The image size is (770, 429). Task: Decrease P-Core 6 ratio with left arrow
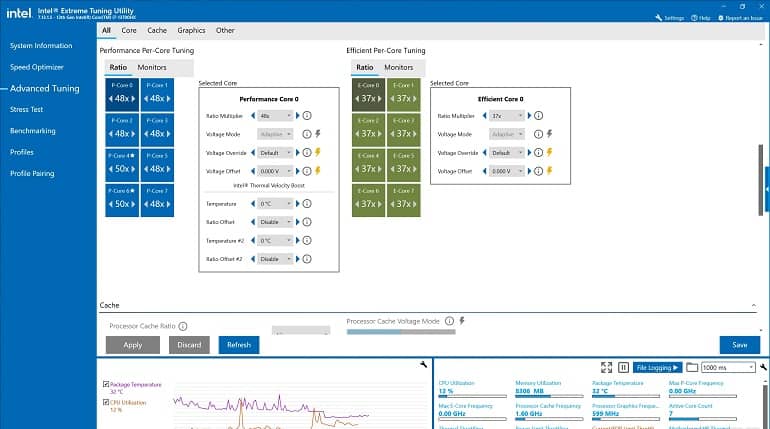tap(110, 204)
